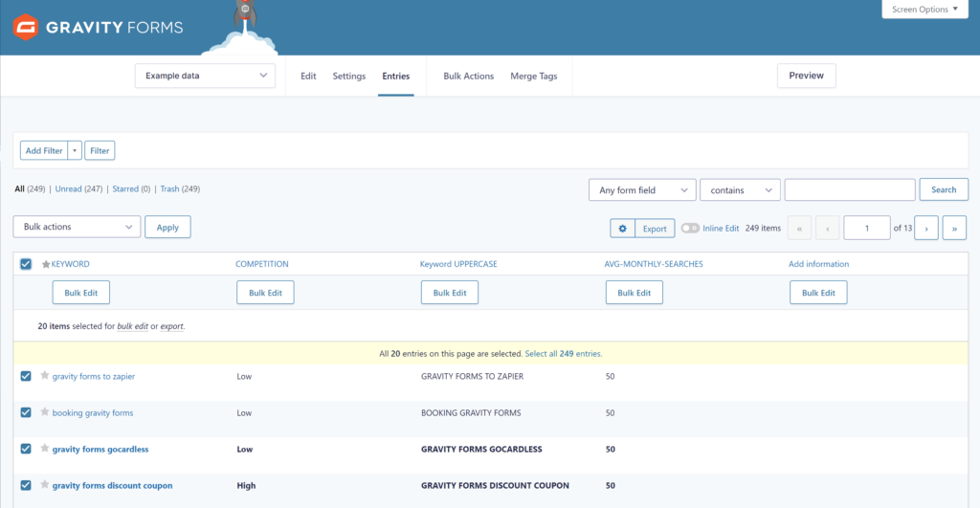Click the Search button
Viewport: 980px width, 508px height.
944,190
